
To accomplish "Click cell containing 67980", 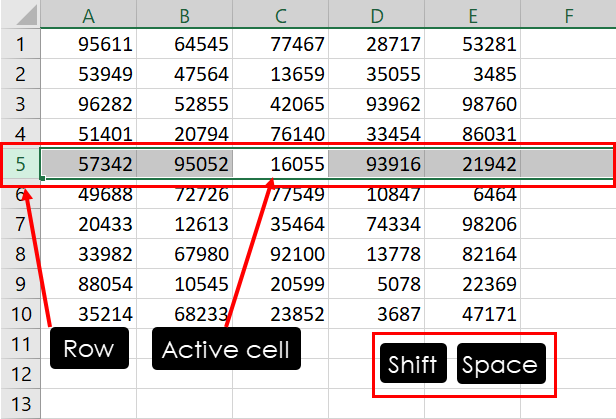I will [185, 254].
